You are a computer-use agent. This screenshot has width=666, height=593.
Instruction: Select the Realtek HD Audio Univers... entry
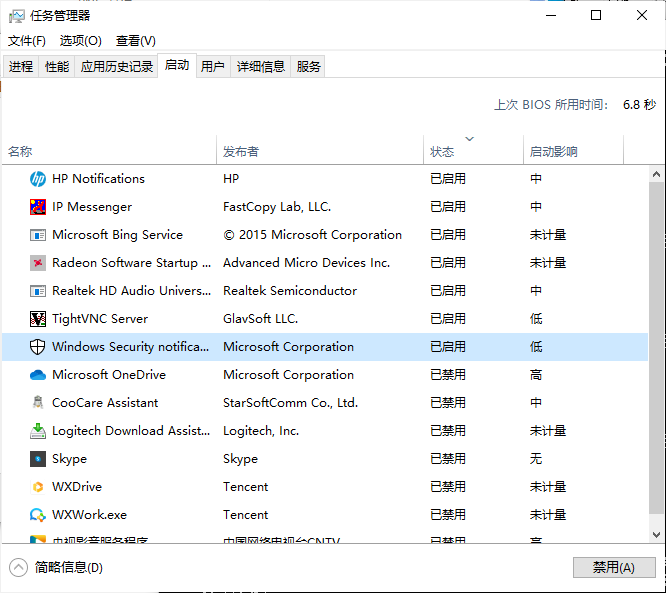pos(131,291)
